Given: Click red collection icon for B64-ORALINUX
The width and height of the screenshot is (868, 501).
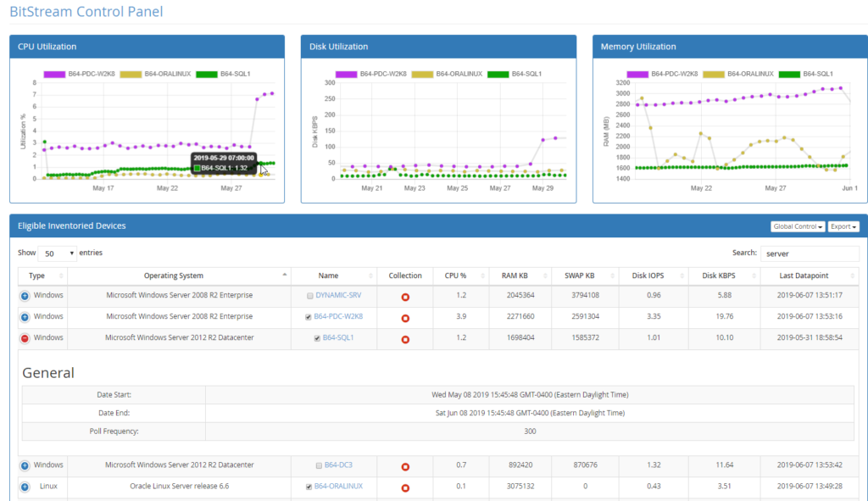Looking at the screenshot, I should 405,487.
